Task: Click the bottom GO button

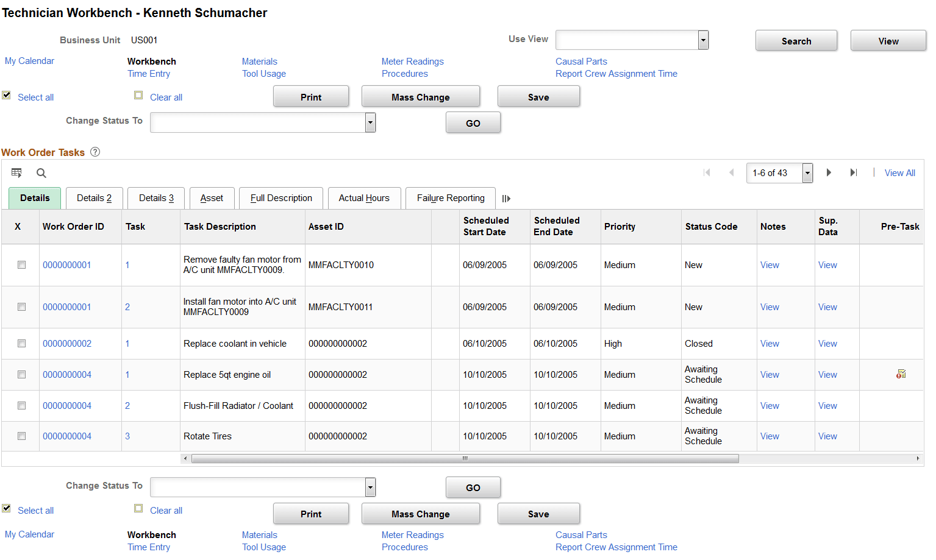Action: (473, 487)
